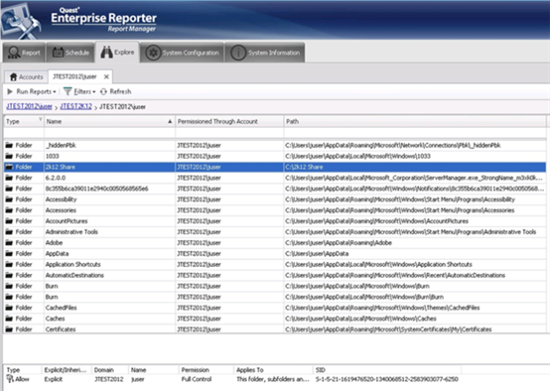This screenshot has height=391, width=550.
Task: Open System Configuration tab
Action: click(182, 53)
